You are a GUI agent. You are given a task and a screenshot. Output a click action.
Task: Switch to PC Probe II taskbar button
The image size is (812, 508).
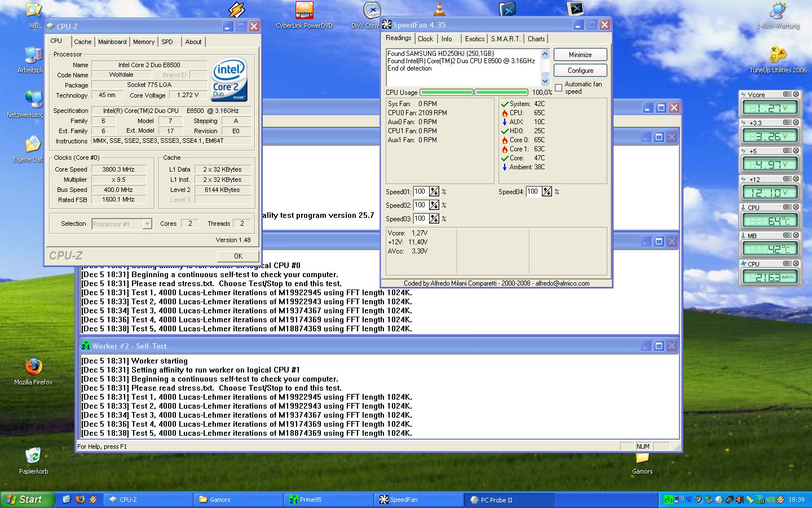click(509, 500)
